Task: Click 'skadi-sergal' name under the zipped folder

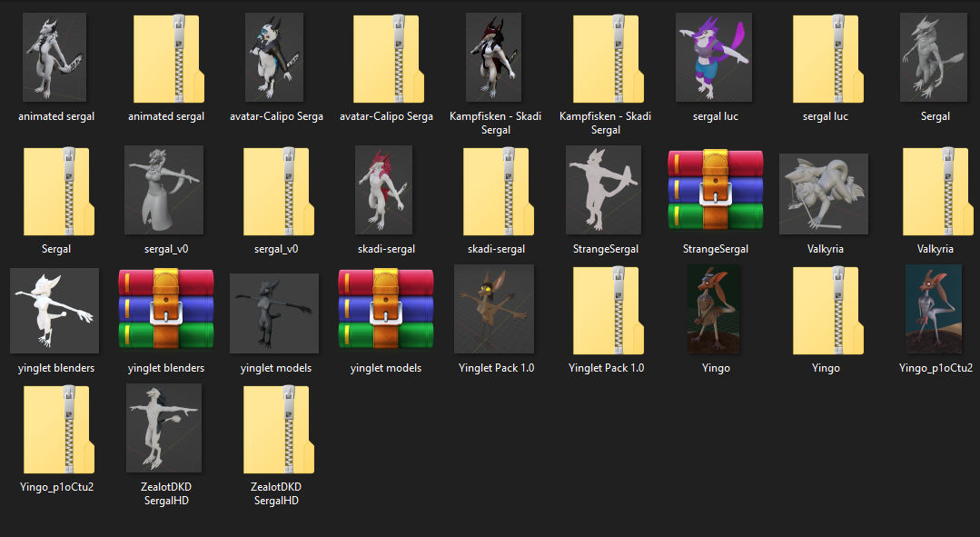Action: [496, 249]
